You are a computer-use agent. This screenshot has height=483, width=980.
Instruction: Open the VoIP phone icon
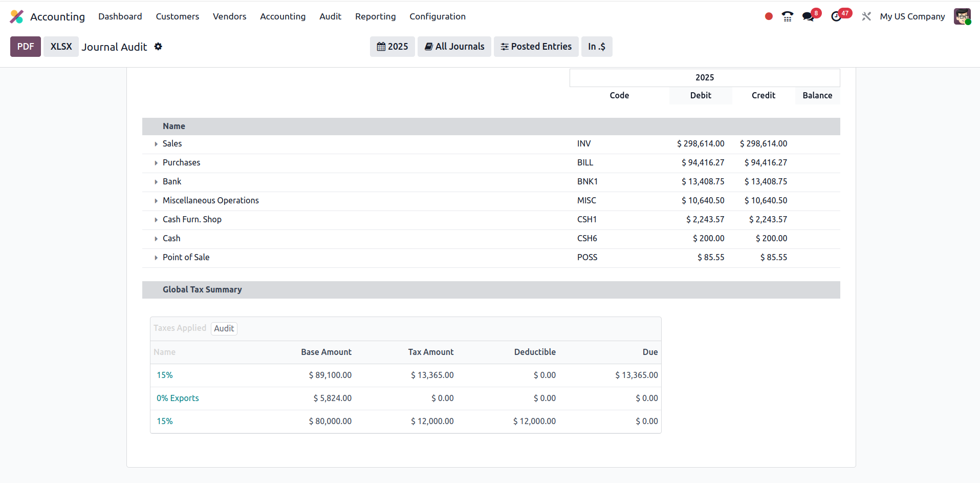(787, 16)
